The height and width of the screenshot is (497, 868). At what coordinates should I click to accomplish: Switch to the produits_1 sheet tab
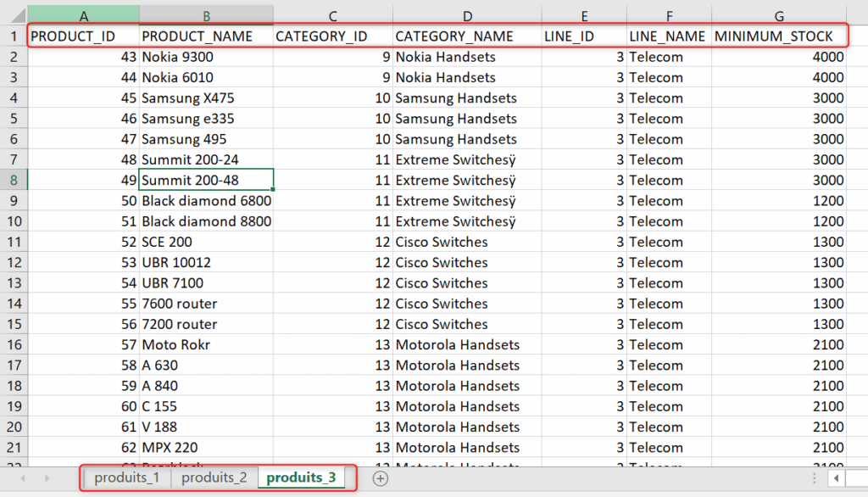(126, 478)
